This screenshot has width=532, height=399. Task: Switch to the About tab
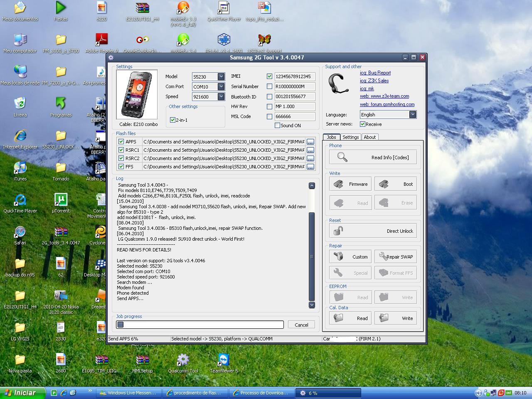(369, 137)
